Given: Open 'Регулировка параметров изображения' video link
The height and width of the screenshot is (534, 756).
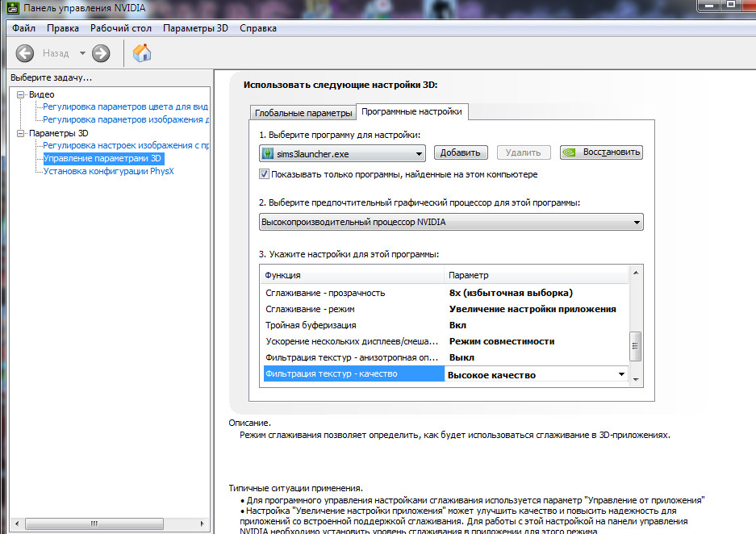Looking at the screenshot, I should click(126, 119).
